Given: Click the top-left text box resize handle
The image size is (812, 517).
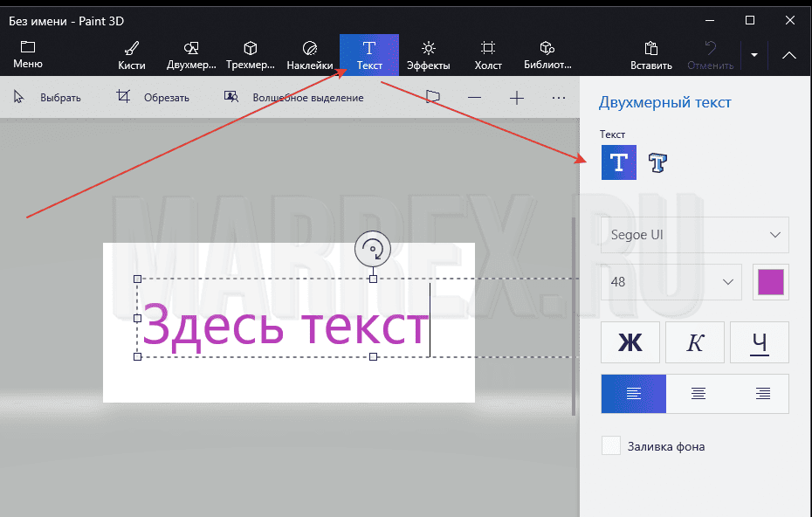Looking at the screenshot, I should (x=137, y=279).
